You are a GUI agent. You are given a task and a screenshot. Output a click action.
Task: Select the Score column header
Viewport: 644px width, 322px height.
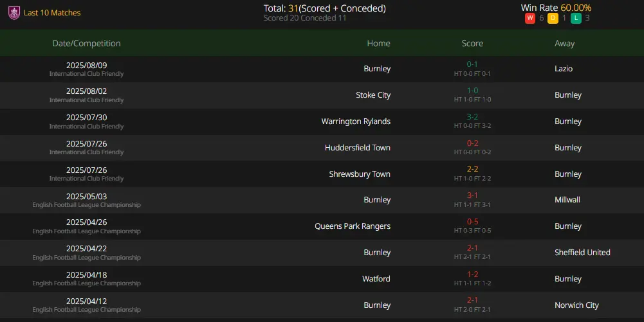tap(472, 43)
